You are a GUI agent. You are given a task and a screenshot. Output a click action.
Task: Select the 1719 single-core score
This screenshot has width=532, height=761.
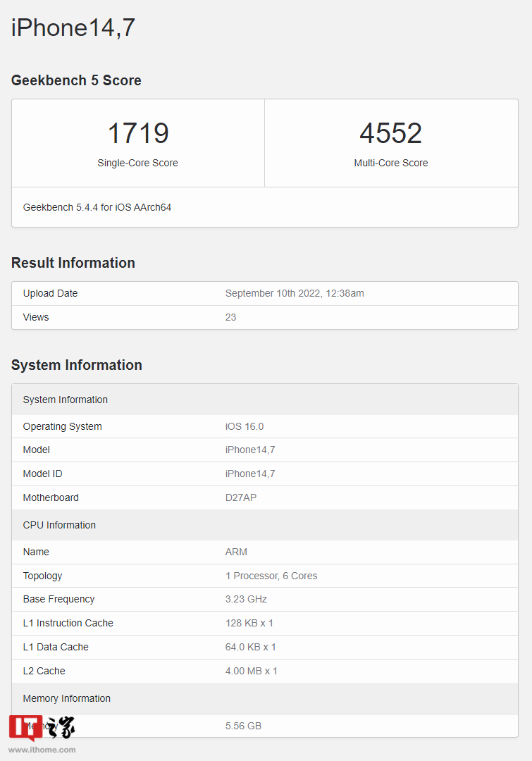[x=138, y=134]
